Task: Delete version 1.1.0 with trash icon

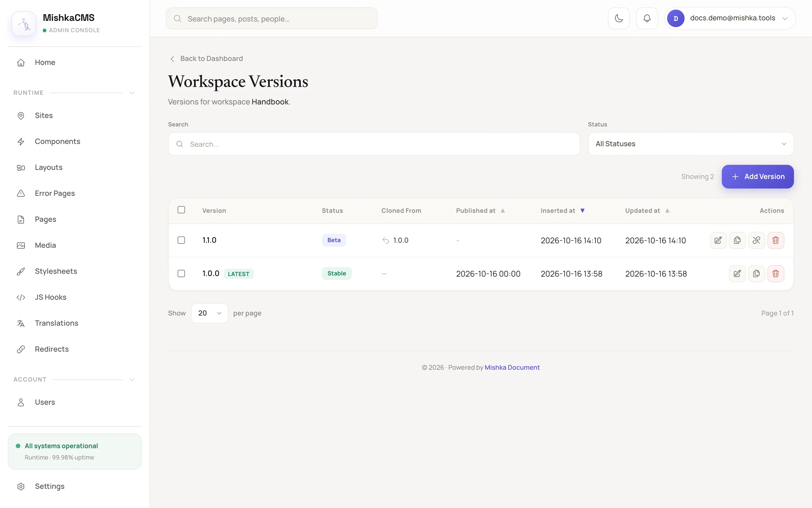Action: click(775, 240)
